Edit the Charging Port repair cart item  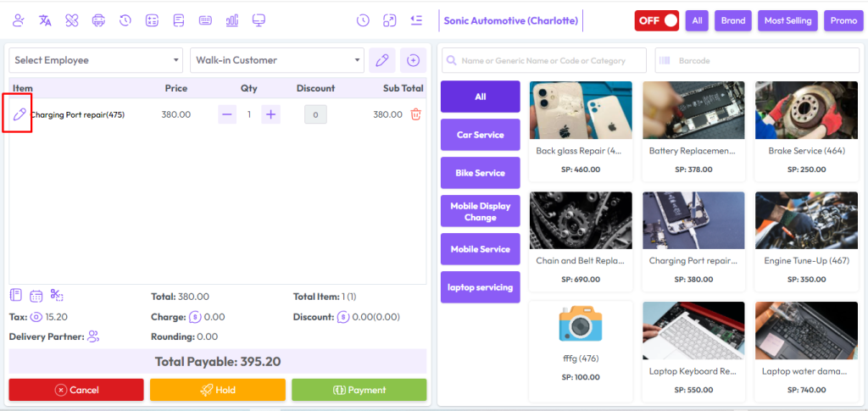coord(19,114)
